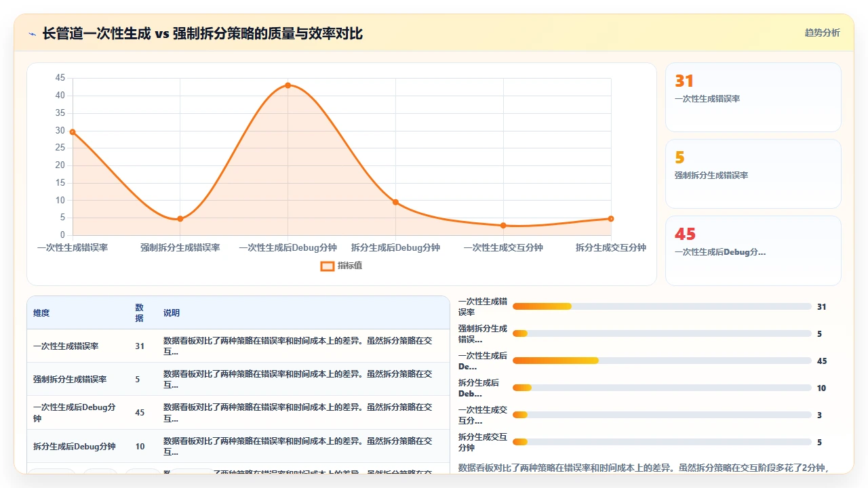Viewport: 868px width, 488px height.
Task: Click the value 10 at the progress bar end
Action: [x=821, y=388]
